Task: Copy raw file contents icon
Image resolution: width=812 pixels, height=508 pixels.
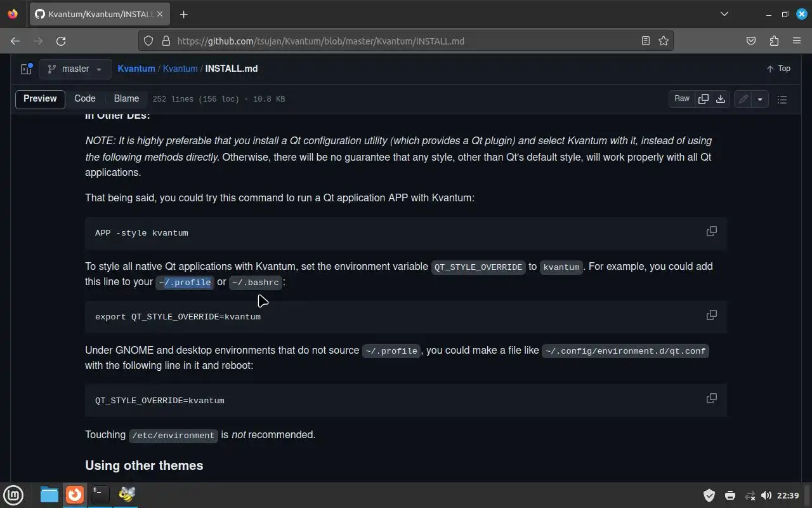Action: coord(704,98)
